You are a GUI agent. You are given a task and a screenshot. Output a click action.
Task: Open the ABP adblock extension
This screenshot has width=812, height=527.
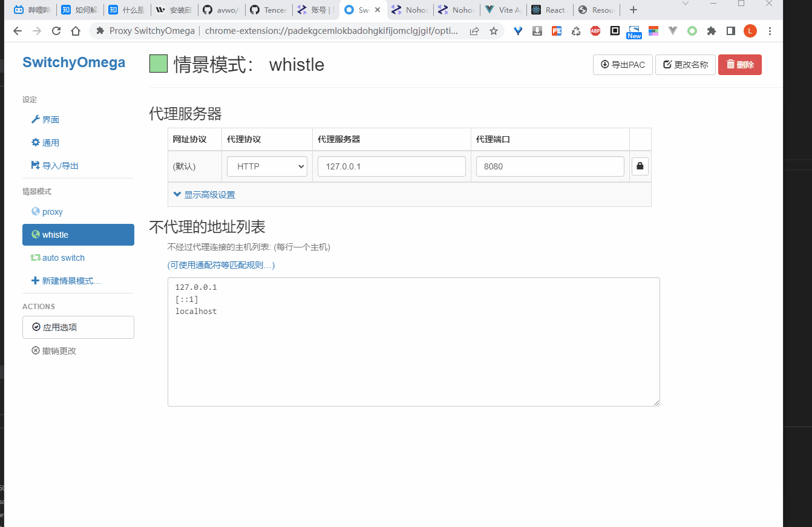coord(595,31)
